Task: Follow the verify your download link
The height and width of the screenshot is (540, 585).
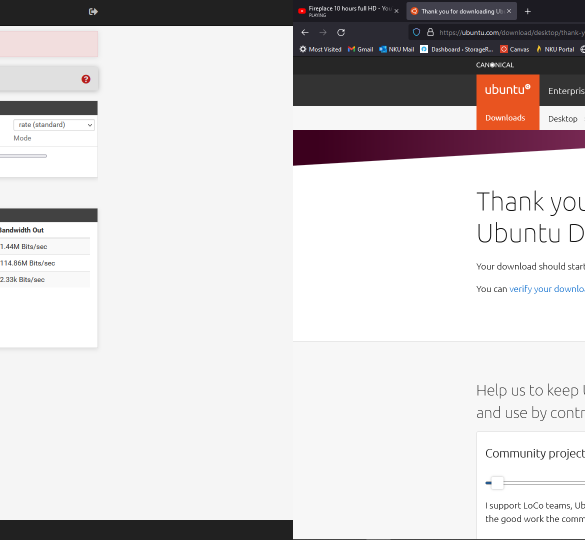Action: pos(547,289)
